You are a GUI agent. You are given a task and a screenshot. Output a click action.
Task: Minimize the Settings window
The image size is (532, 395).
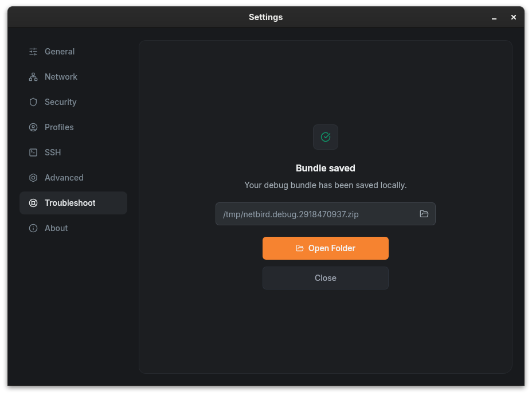tap(494, 17)
